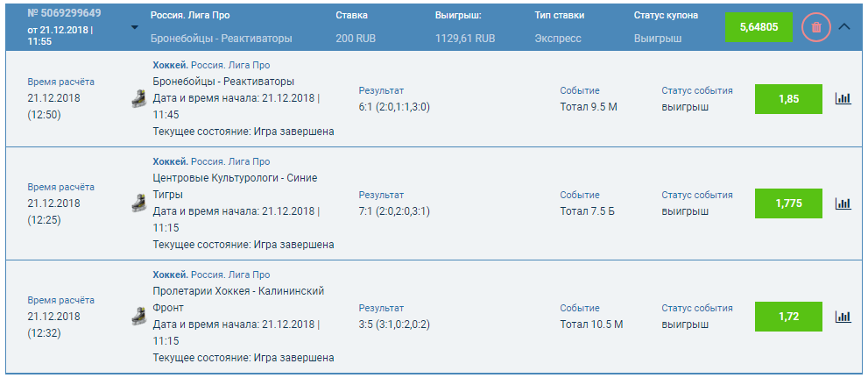Click hockey skate icon of Калининский Фронт match
This screenshot has height=378, width=868.
(x=138, y=317)
